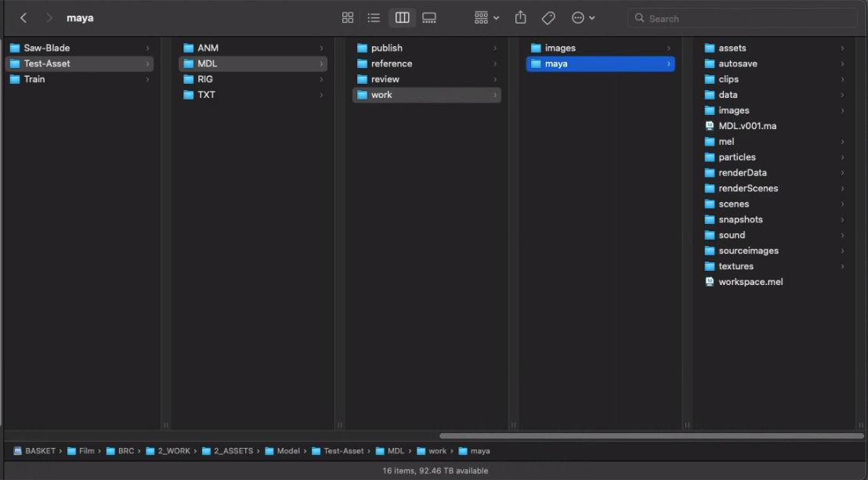Jump to 2_ASSETS in path bar

click(233, 451)
